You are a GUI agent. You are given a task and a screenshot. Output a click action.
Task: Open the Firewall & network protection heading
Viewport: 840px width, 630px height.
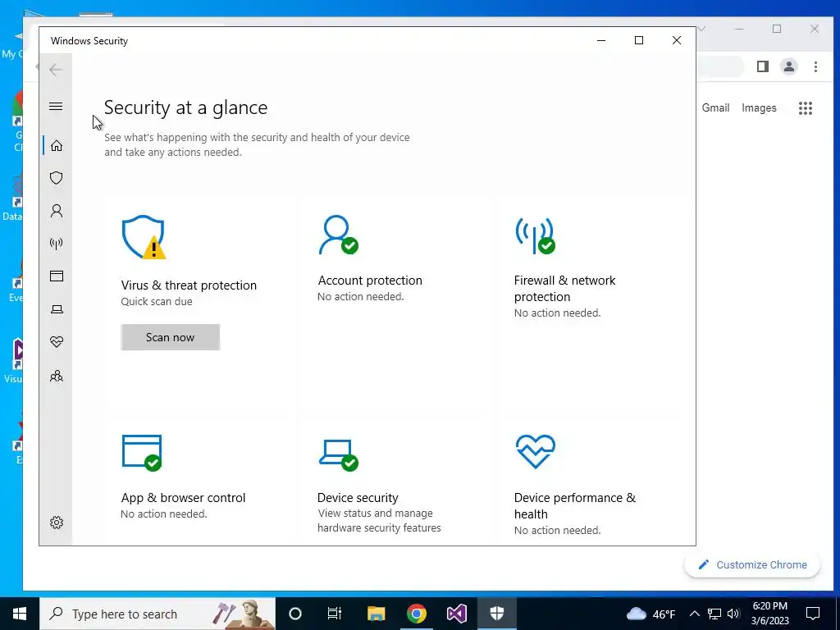[564, 288]
